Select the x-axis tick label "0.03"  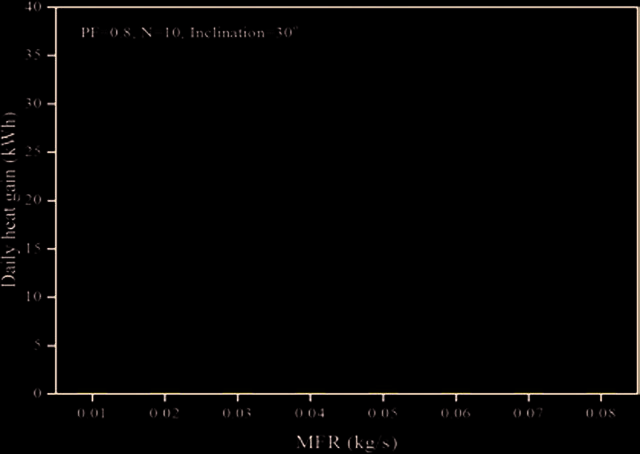point(237,414)
